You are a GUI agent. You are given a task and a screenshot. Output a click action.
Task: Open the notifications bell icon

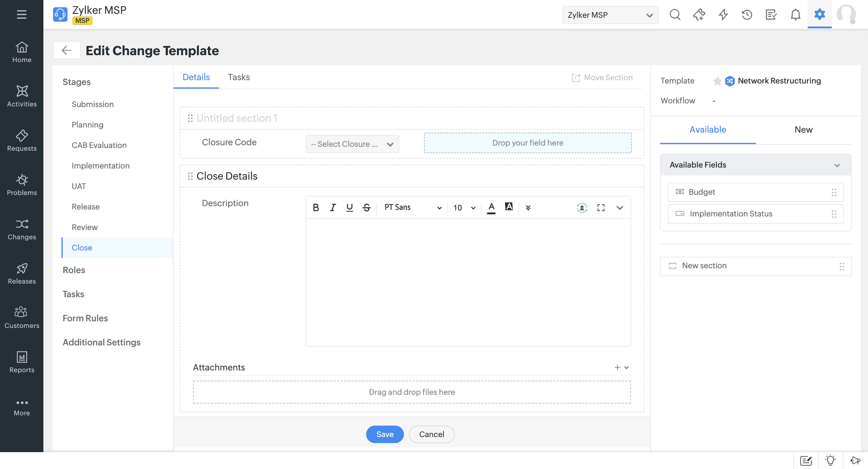(x=795, y=15)
